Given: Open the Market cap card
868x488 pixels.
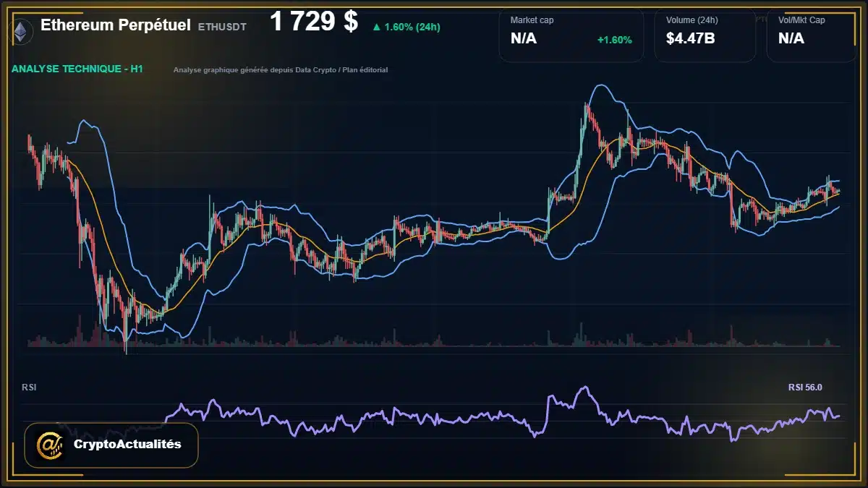Looking at the screenshot, I should (571, 35).
